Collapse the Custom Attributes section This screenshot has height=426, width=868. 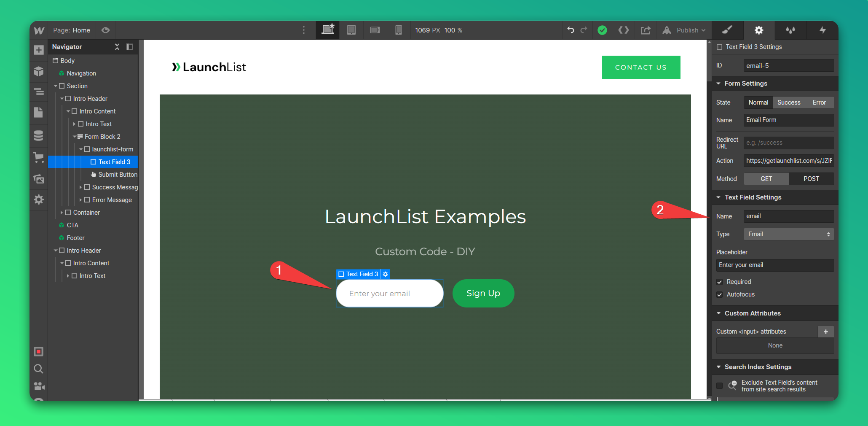(719, 313)
